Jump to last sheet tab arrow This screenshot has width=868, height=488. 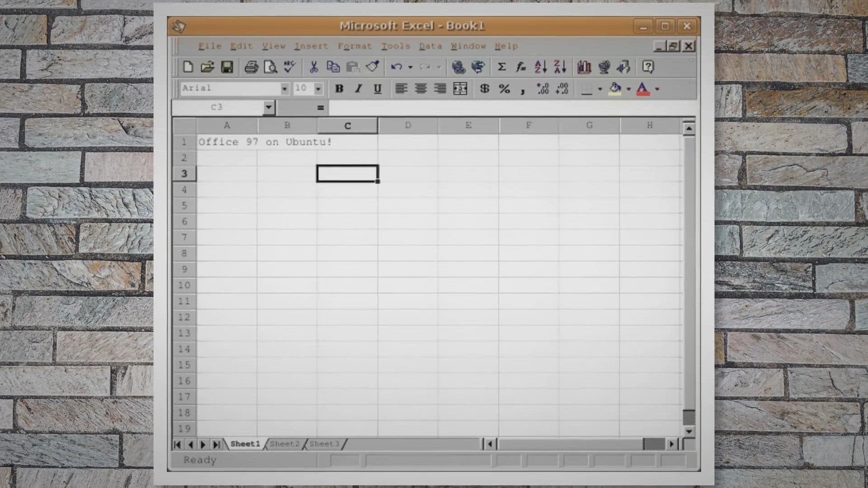[216, 445]
